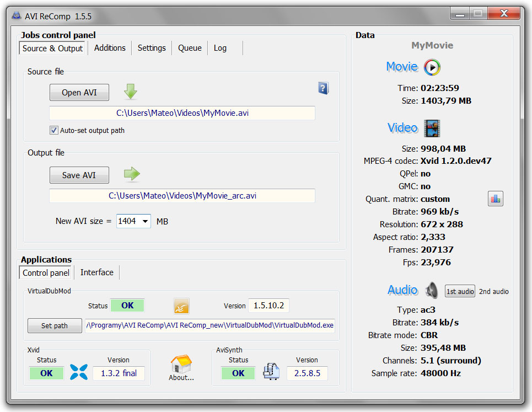The height and width of the screenshot is (412, 532).
Task: Open the Queue tab
Action: coord(190,48)
